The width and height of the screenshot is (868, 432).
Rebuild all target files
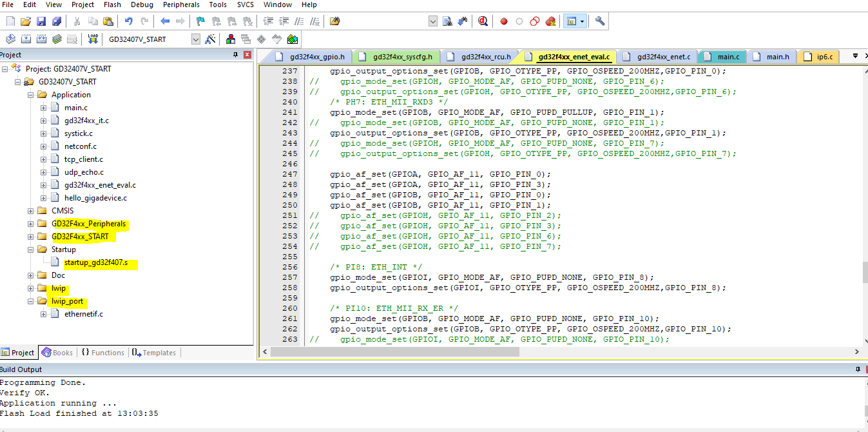41,39
